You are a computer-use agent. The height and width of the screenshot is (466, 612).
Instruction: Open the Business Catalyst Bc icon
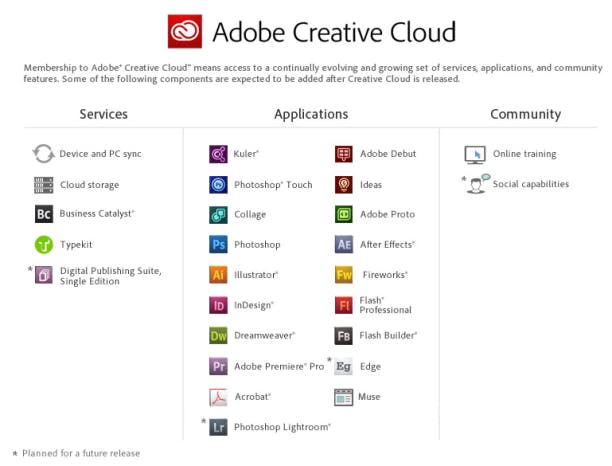[x=43, y=214]
